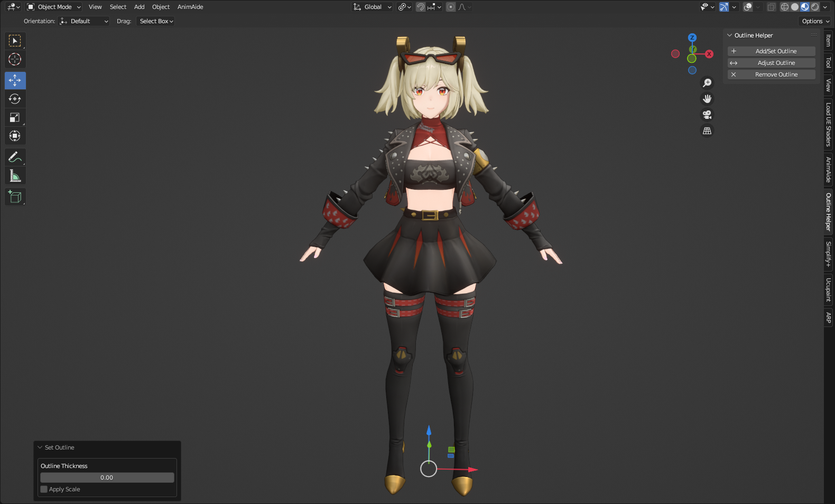The height and width of the screenshot is (504, 835).
Task: Open the Options dropdown
Action: coord(815,21)
